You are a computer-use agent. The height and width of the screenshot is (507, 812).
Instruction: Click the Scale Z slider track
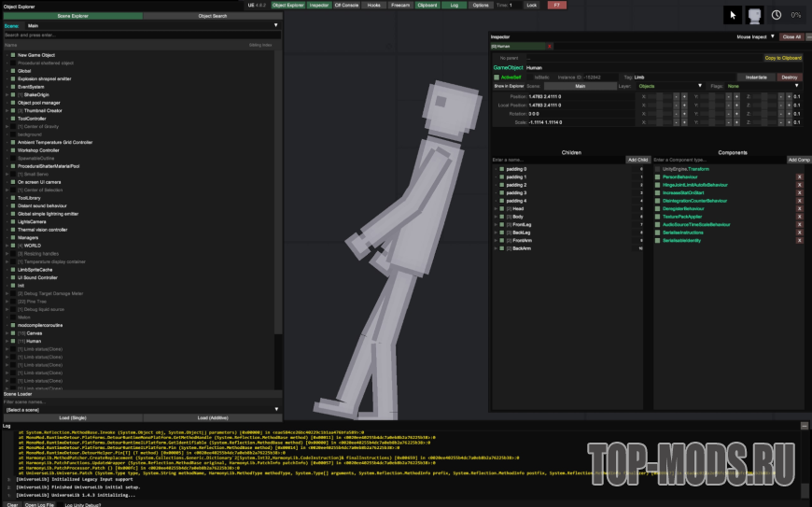pyautogui.click(x=765, y=122)
